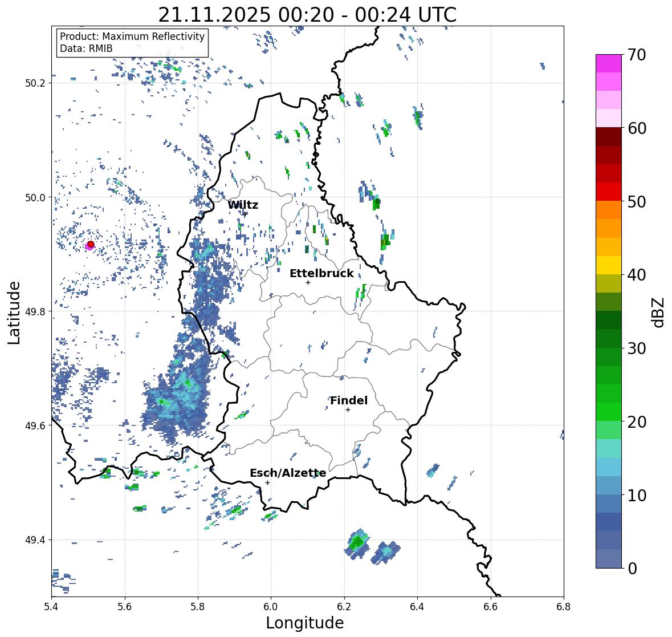This screenshot has height=637, width=672.
Task: Click the magenta top colorbar segment
Action: click(609, 63)
